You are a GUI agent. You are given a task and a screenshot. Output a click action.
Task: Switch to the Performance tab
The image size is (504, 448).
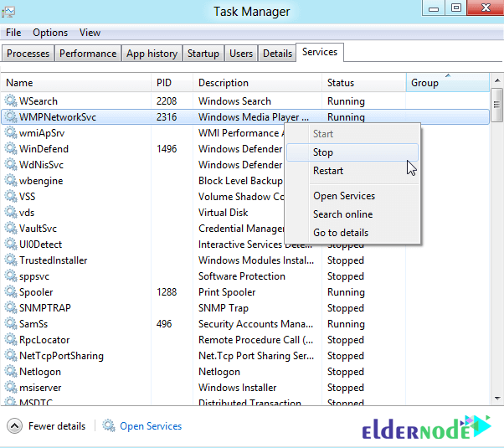coord(88,53)
